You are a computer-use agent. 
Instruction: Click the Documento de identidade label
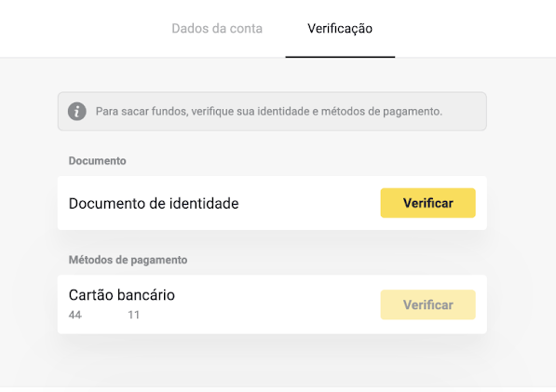tap(154, 203)
